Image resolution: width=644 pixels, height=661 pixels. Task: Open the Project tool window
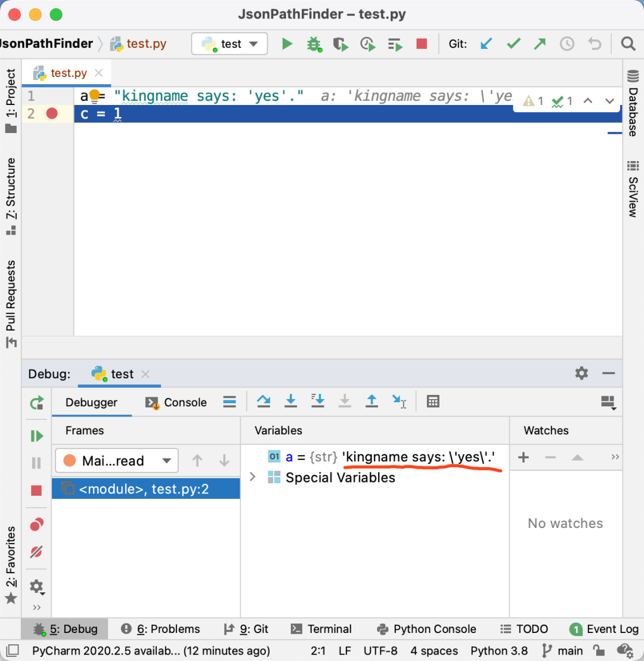11,100
